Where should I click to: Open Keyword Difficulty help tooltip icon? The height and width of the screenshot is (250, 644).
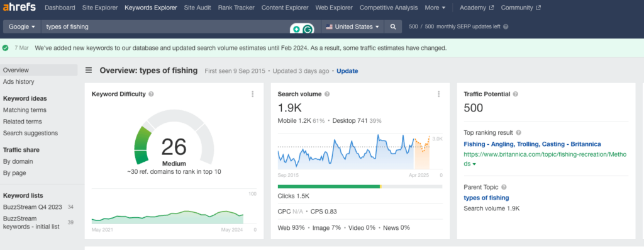coord(151,94)
